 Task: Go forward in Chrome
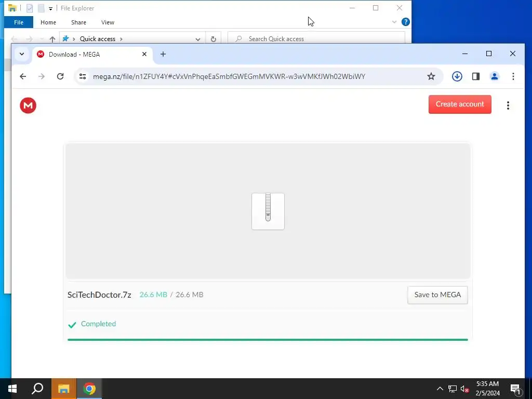[x=42, y=76]
